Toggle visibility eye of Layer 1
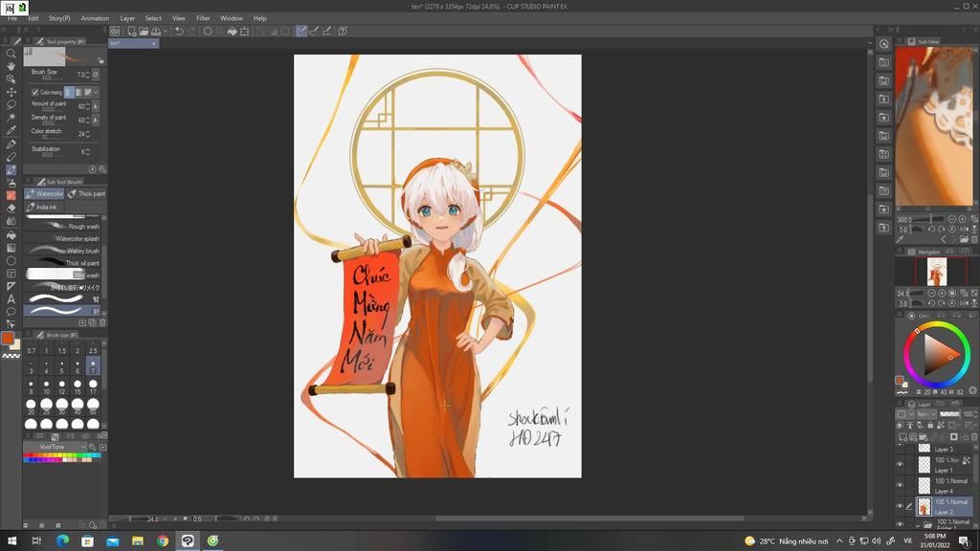This screenshot has width=980, height=551. tap(900, 464)
